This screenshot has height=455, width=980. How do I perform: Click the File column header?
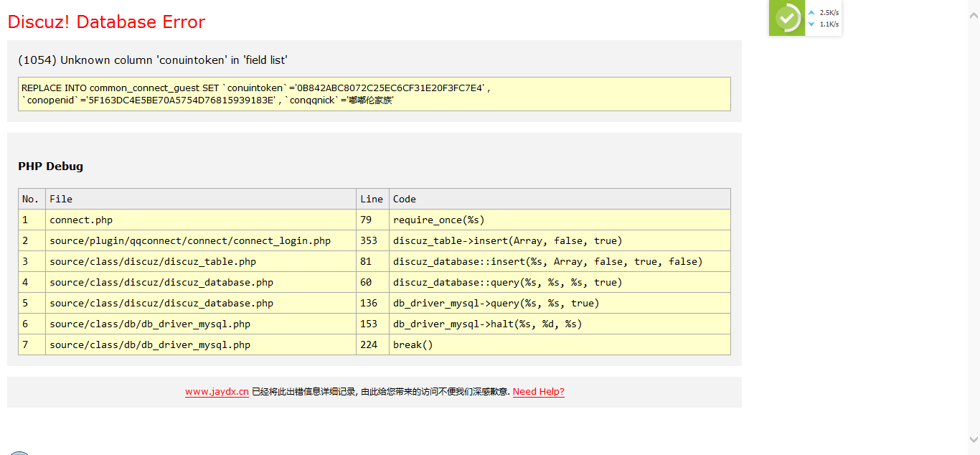[61, 199]
